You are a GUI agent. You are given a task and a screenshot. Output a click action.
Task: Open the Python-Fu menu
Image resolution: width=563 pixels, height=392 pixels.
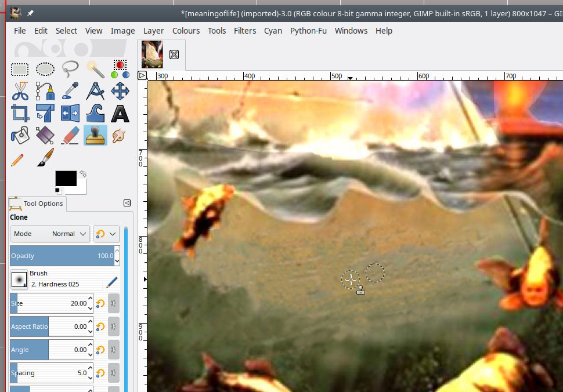[x=308, y=31]
